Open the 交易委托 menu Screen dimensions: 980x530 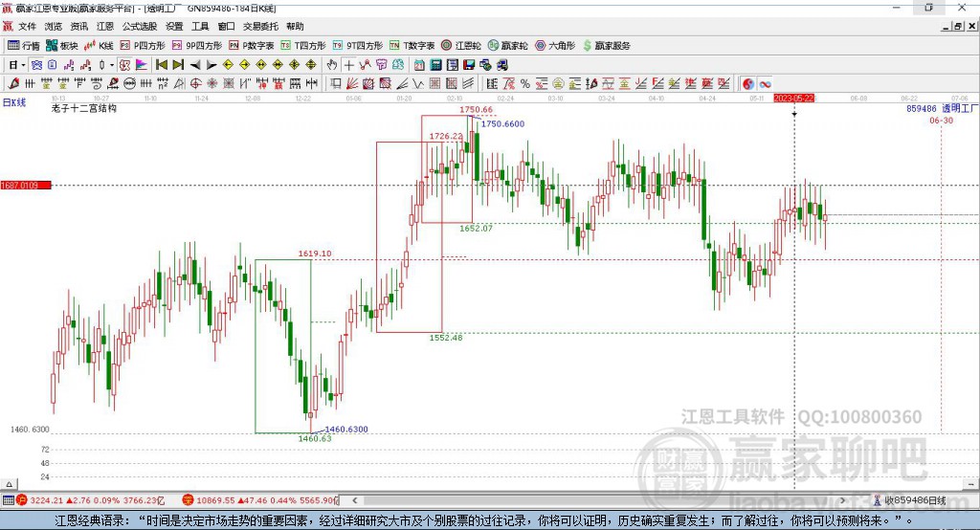tap(260, 26)
